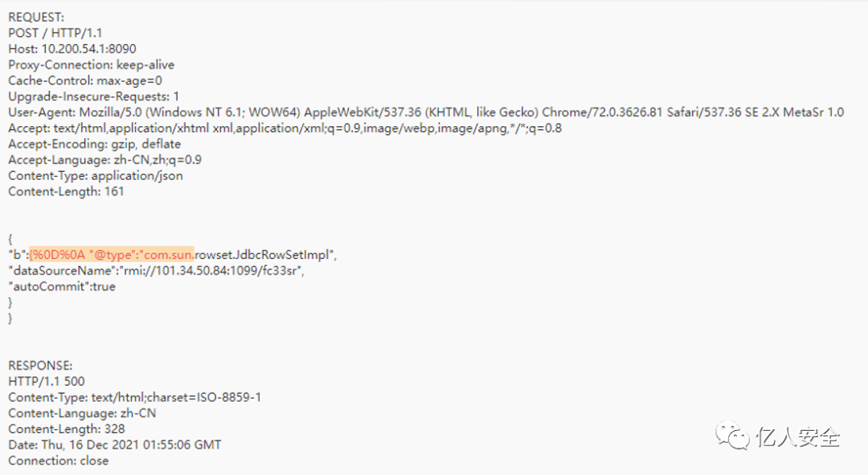
Task: Click the Content-Length: 161 line
Action: [66, 191]
